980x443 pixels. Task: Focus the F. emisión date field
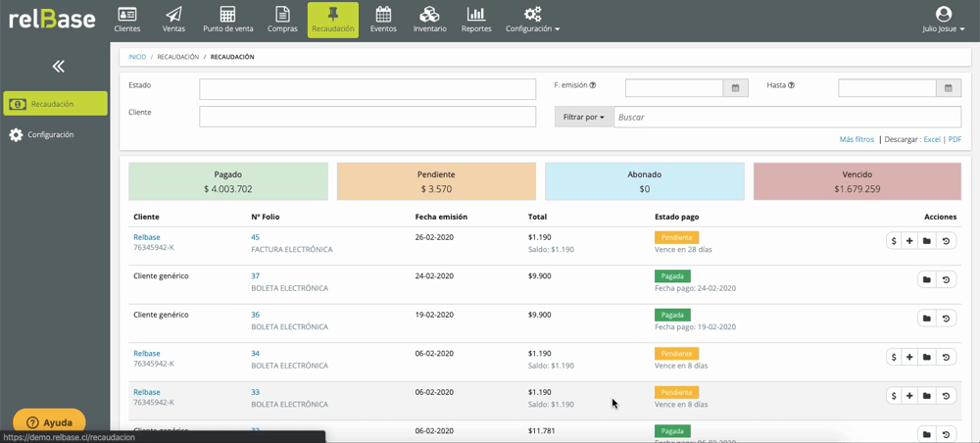pyautogui.click(x=674, y=88)
